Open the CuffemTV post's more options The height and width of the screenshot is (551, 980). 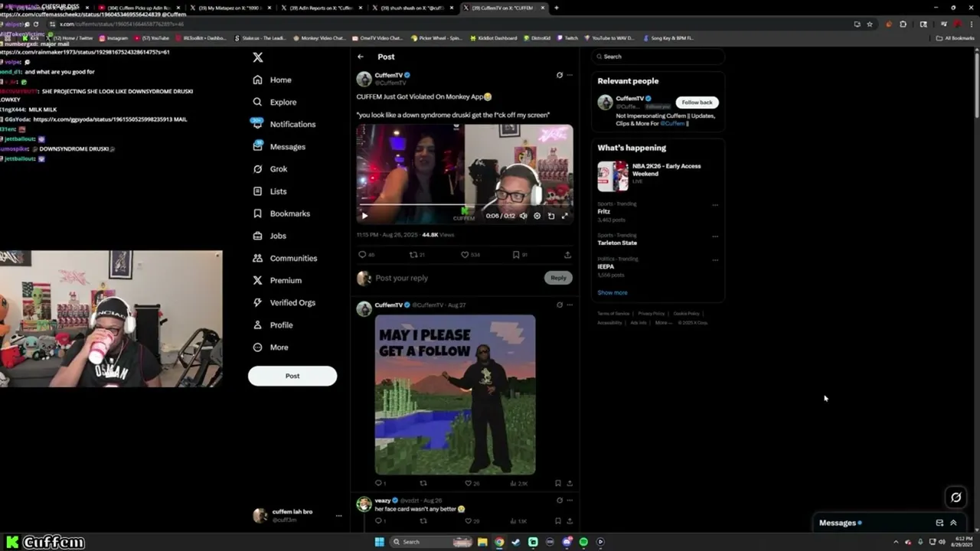pos(570,75)
